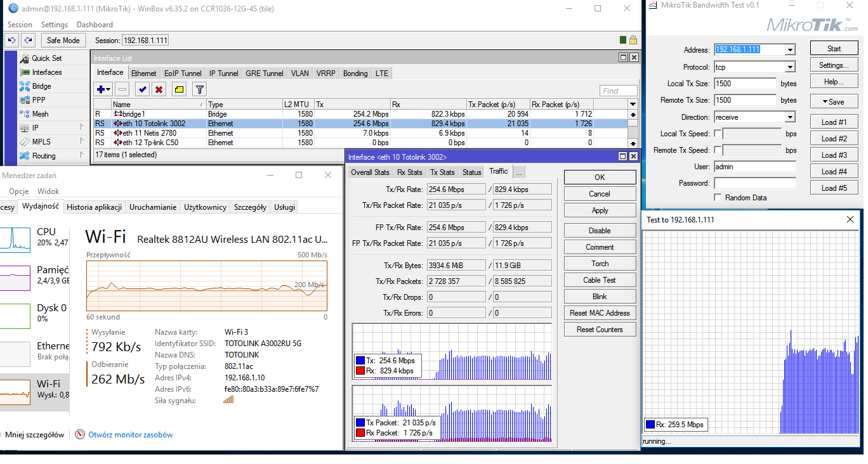Click the undo arrow icon in WinBox

11,40
